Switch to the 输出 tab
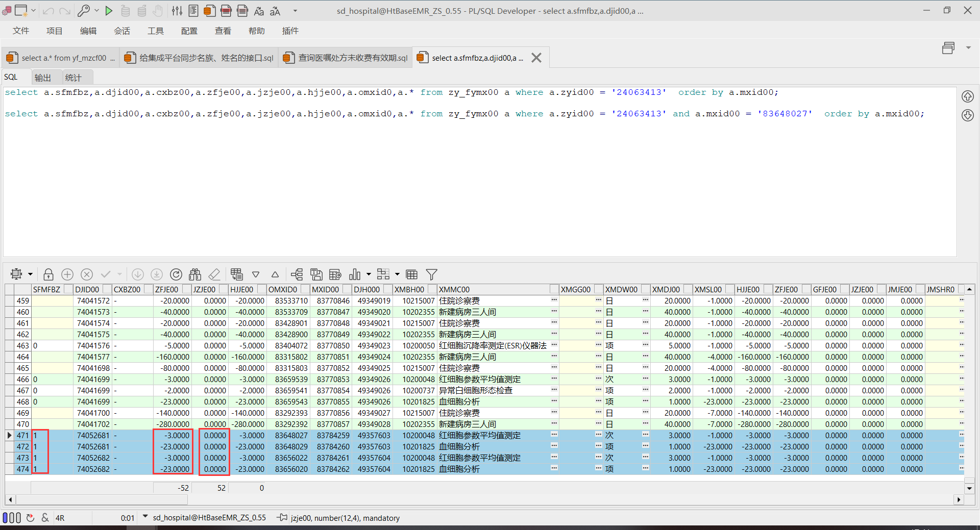The image size is (980, 530). click(43, 78)
